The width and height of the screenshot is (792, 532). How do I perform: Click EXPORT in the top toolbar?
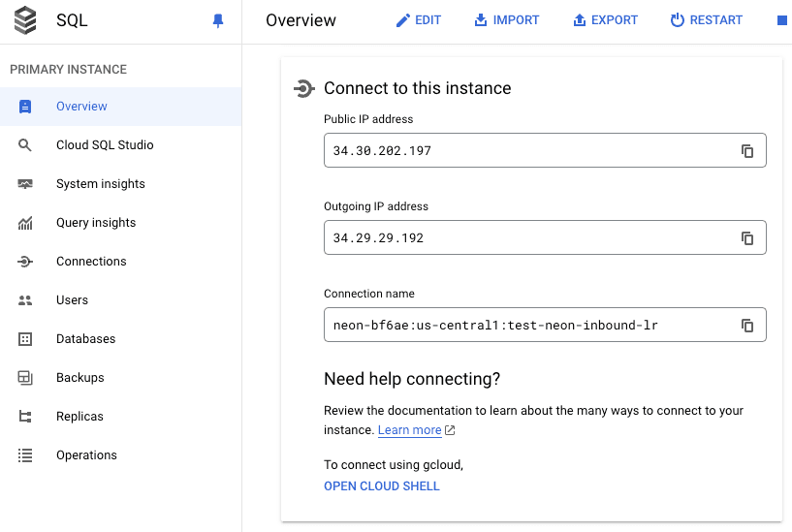[x=605, y=20]
